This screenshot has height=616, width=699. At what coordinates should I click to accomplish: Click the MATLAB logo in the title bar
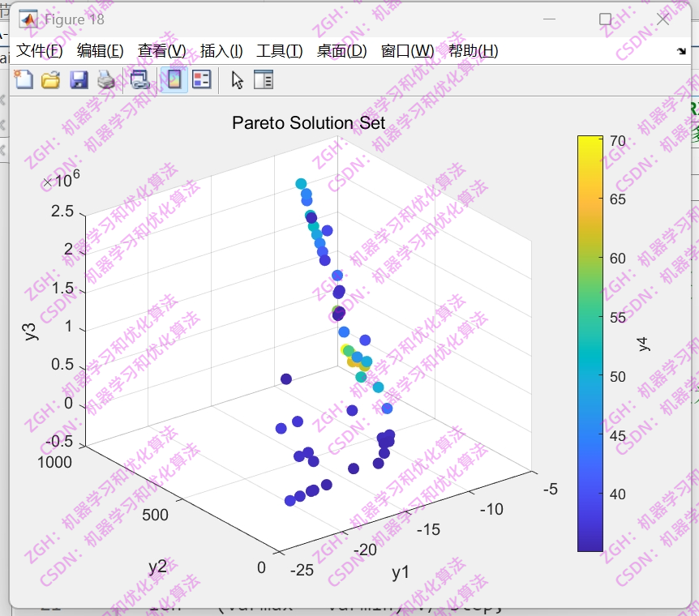coord(26,17)
